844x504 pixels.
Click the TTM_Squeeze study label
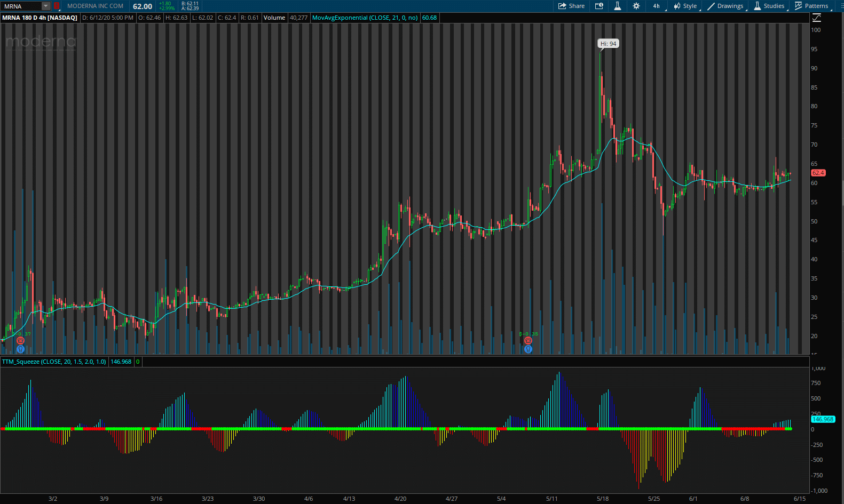[x=54, y=362]
